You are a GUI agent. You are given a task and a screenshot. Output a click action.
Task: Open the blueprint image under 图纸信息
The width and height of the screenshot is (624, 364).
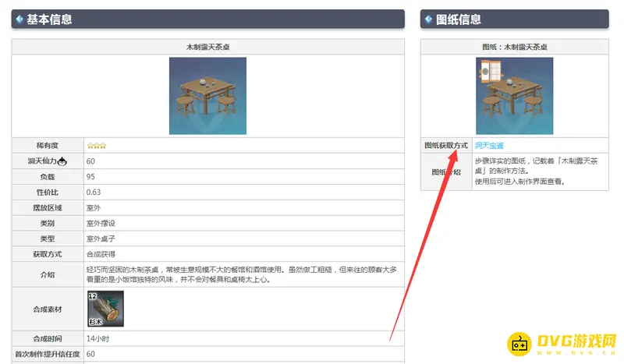(514, 95)
